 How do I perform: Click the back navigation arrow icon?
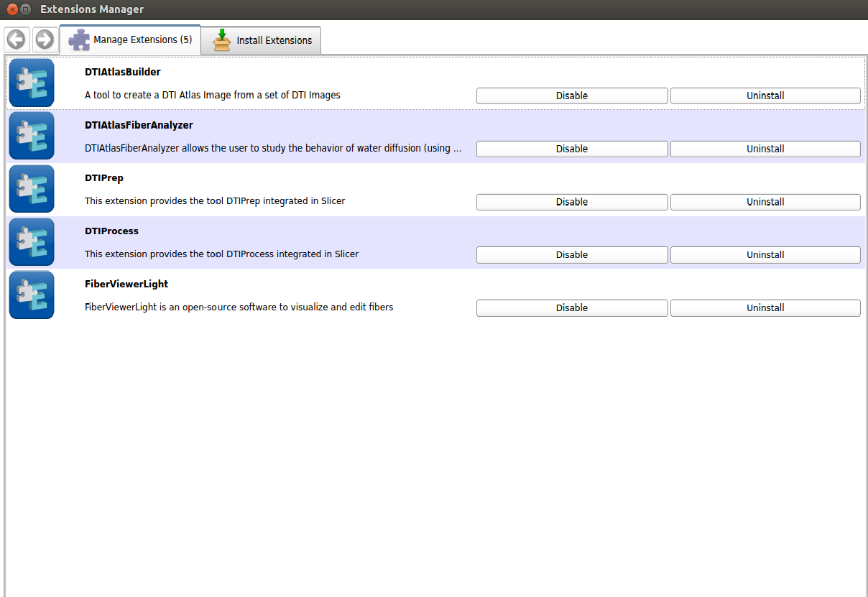(x=16, y=40)
